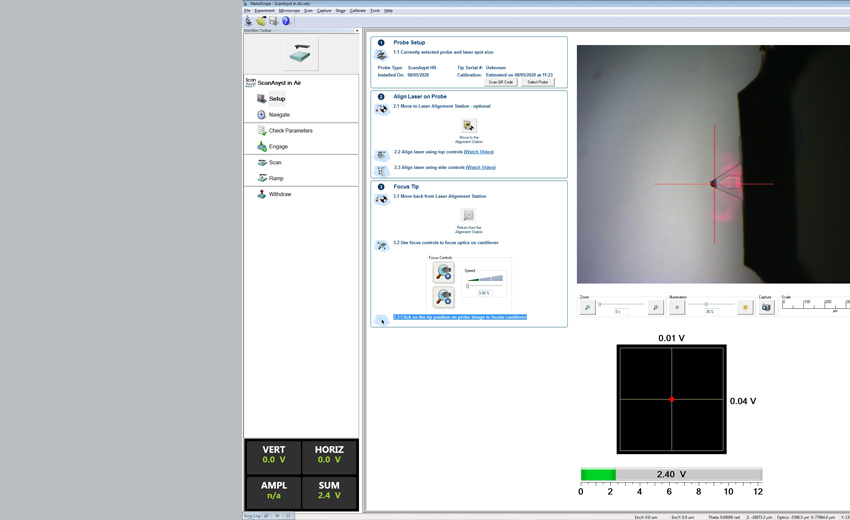The height and width of the screenshot is (520, 850).
Task: Open the Tools menu
Action: click(x=375, y=11)
